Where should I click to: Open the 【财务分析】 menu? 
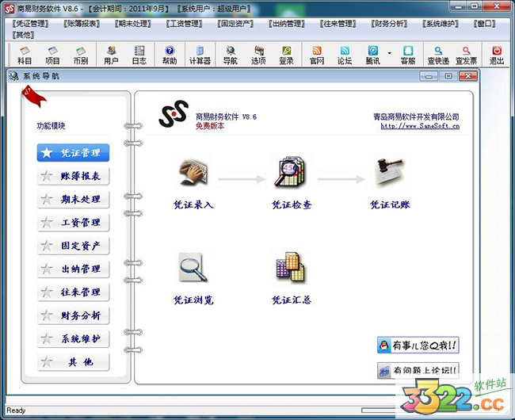coord(389,24)
